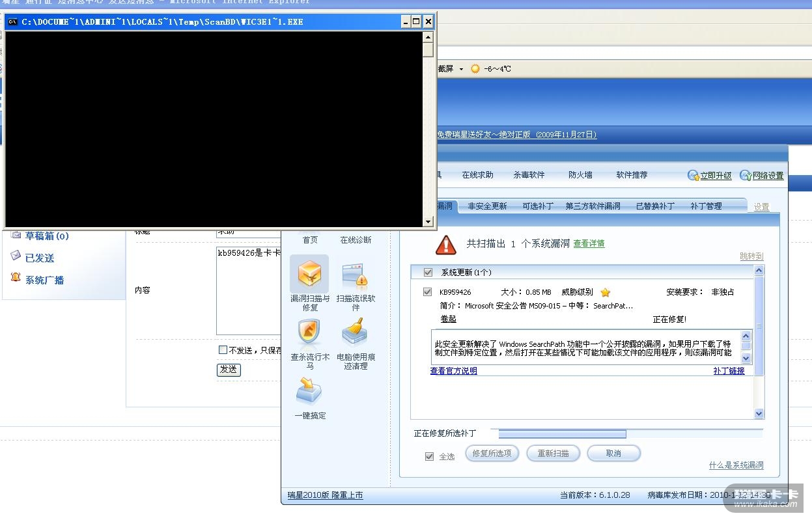Switch to the 可选补丁 tab
The height and width of the screenshot is (518, 812).
(538, 206)
